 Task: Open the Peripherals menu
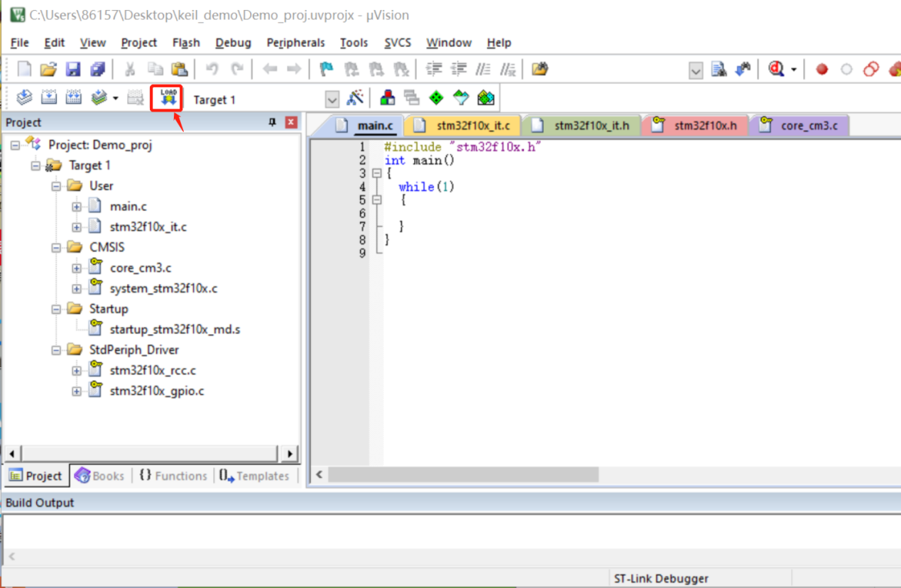[x=296, y=43]
